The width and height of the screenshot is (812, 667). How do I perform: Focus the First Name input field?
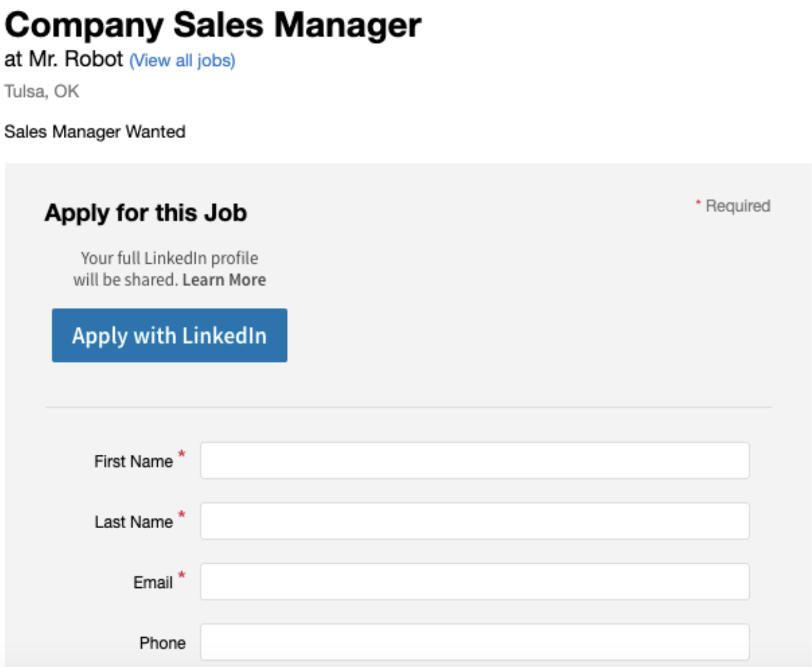(474, 460)
